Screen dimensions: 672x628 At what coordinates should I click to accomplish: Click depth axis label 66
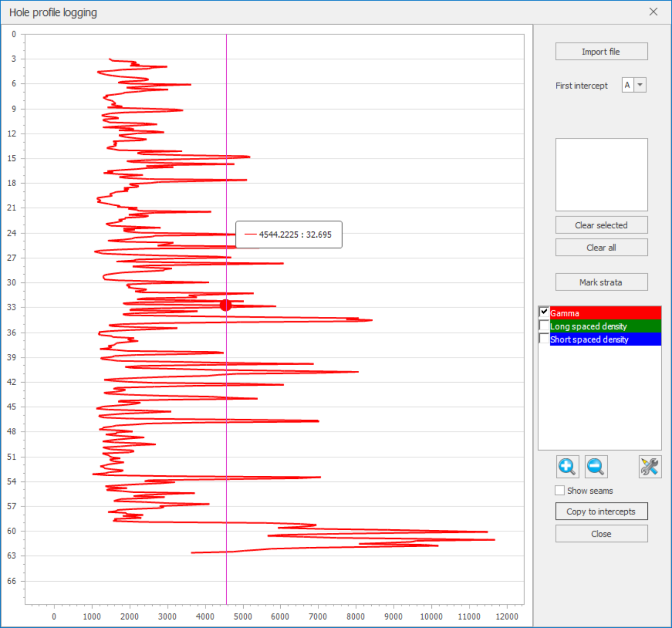[x=11, y=581]
